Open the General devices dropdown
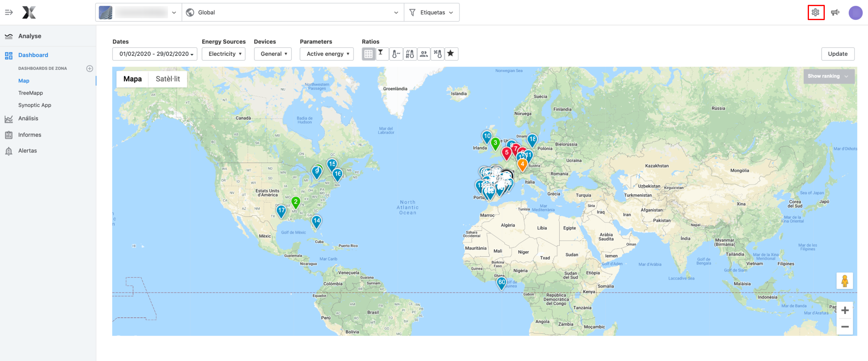 (x=273, y=54)
